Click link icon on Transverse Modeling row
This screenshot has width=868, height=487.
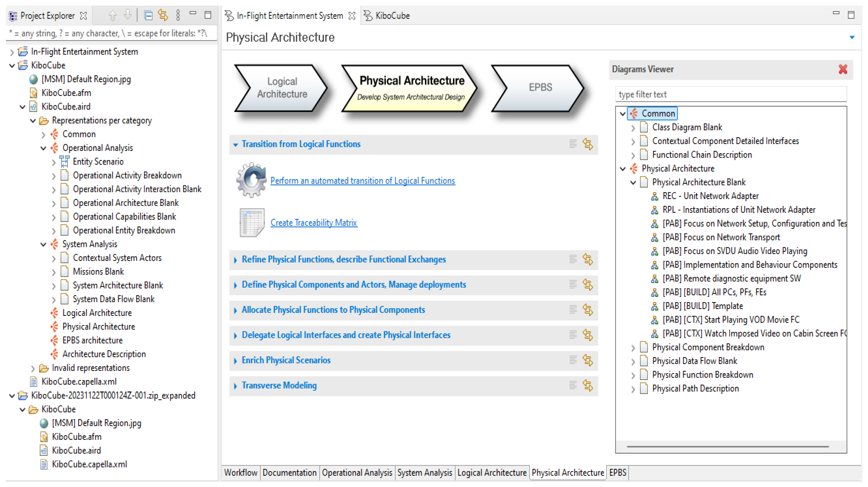[588, 385]
